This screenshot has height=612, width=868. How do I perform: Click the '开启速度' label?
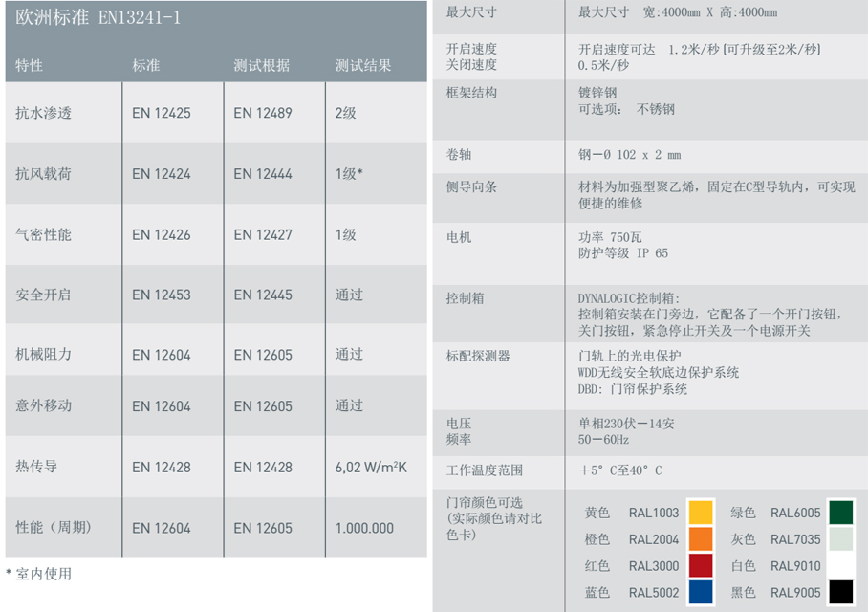pyautogui.click(x=471, y=49)
